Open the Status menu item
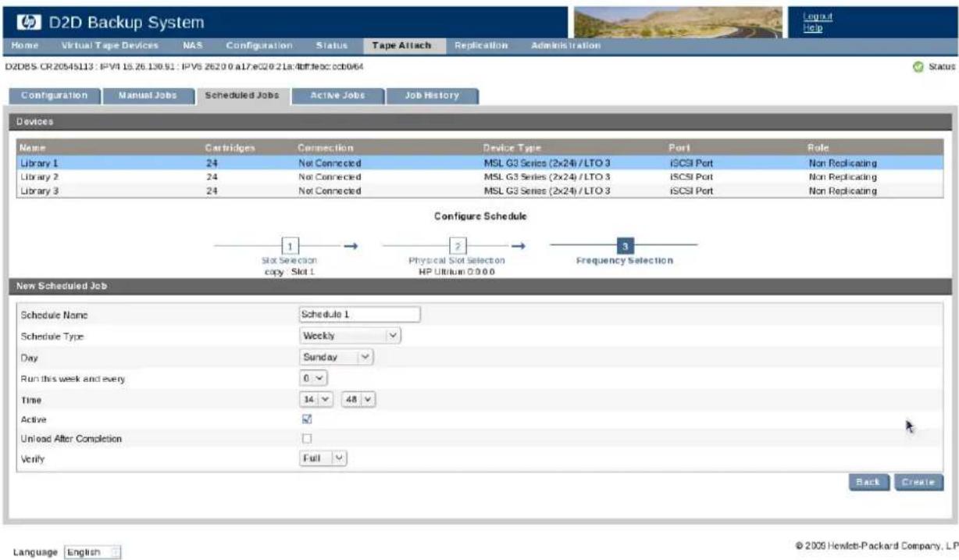The height and width of the screenshot is (560, 959). pyautogui.click(x=332, y=47)
